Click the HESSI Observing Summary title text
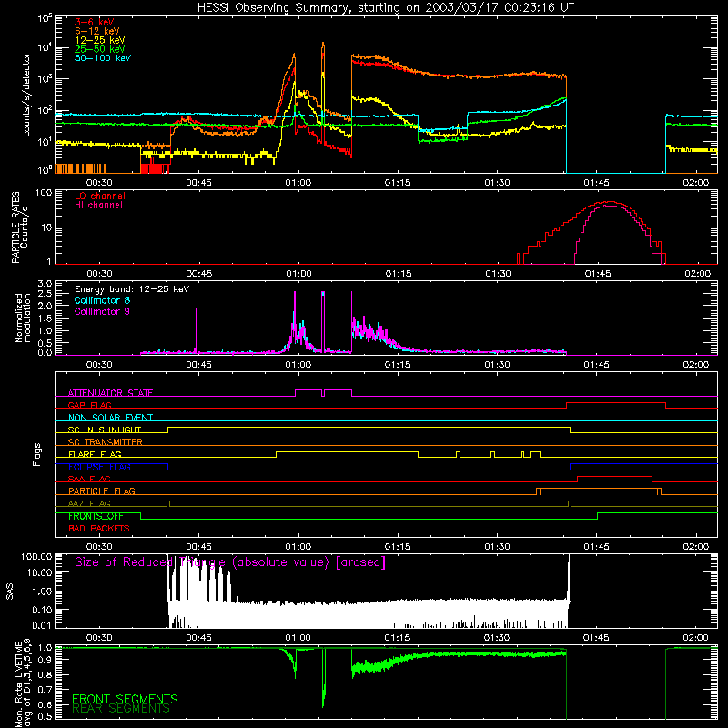 pyautogui.click(x=386, y=8)
